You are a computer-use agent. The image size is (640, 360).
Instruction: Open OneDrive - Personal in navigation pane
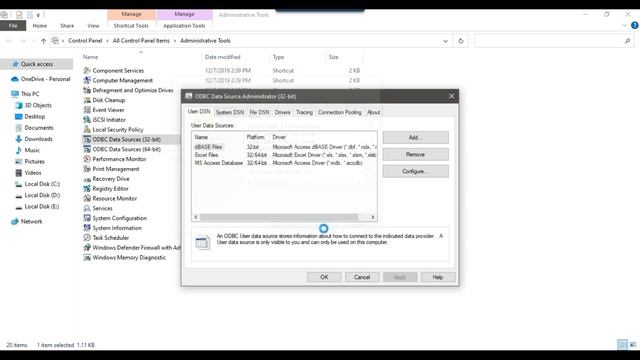tap(41, 79)
